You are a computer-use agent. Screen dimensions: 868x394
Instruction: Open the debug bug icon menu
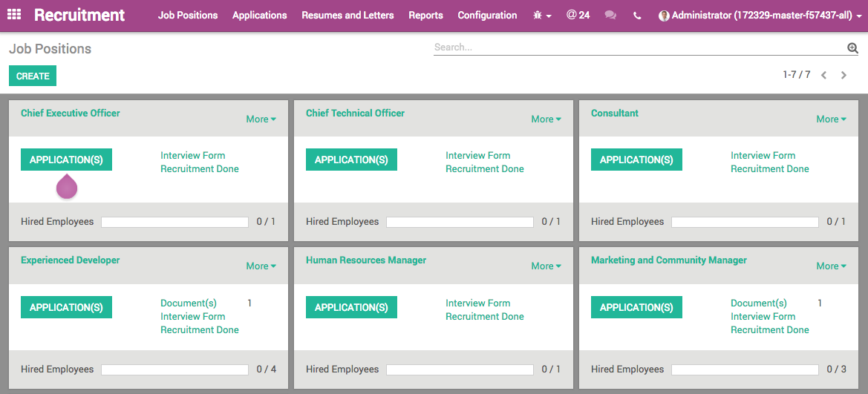(542, 16)
